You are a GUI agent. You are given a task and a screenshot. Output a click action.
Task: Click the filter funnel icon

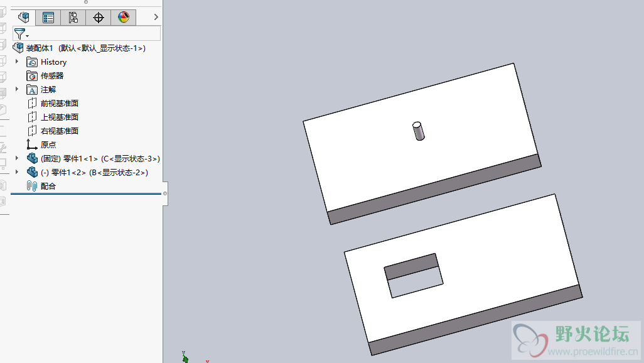19,33
